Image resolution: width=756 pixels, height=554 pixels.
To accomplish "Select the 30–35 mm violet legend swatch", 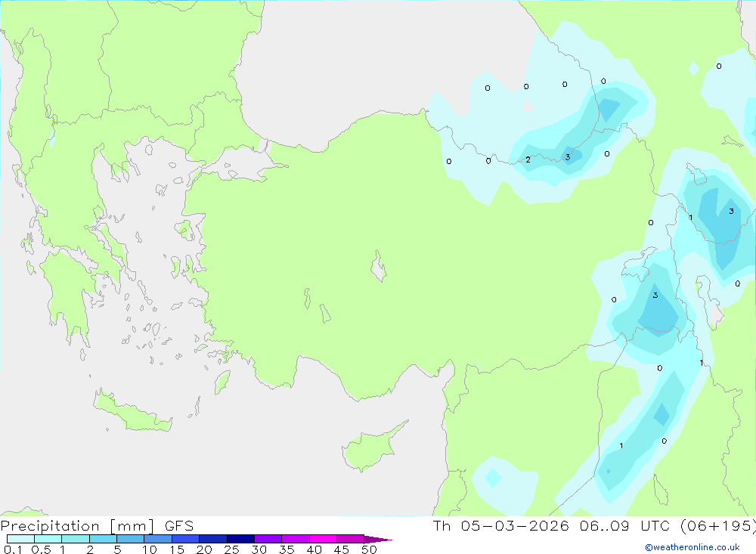I will [268, 539].
